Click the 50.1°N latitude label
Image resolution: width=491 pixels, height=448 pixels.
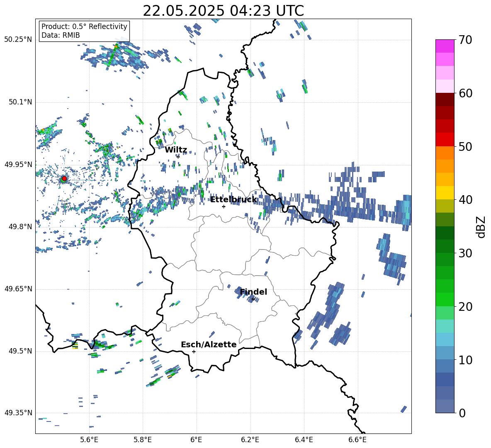(20, 102)
